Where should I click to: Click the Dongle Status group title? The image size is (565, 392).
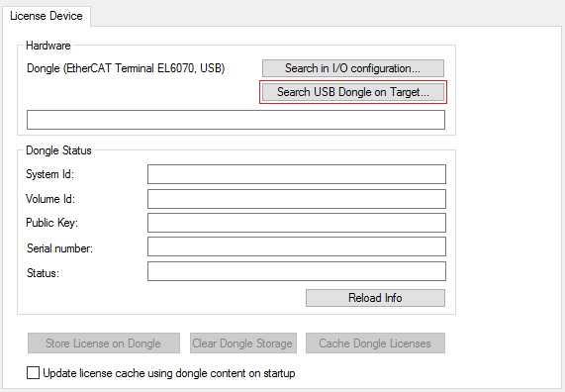pos(58,150)
